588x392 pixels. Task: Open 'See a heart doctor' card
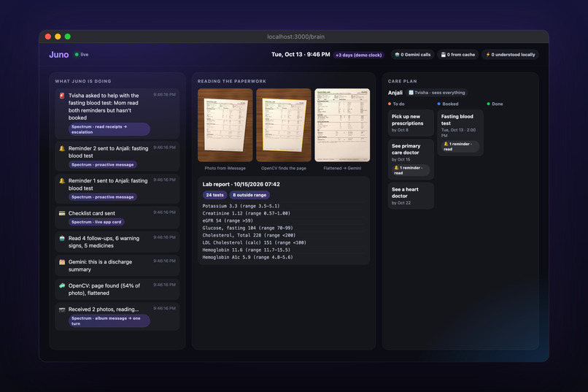411,196
